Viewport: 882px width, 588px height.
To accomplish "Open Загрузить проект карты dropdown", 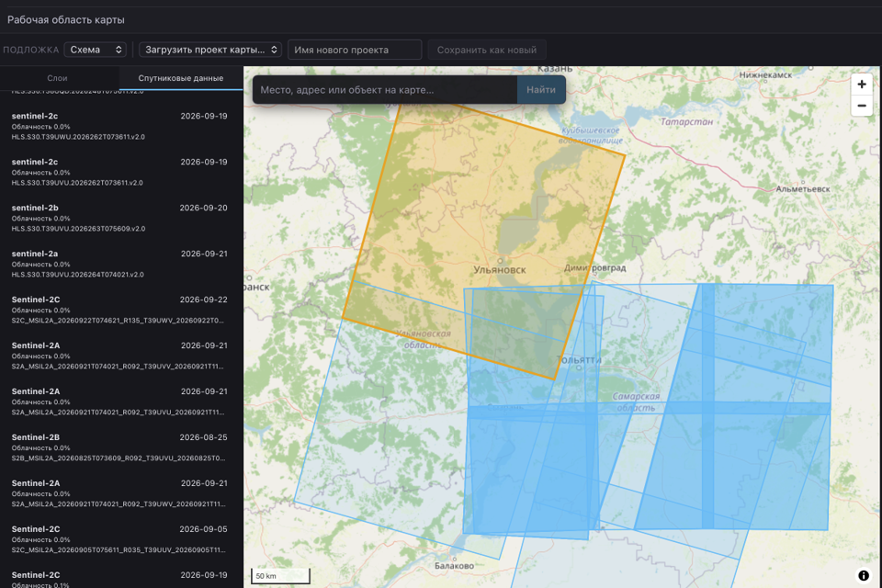I will click(210, 50).
